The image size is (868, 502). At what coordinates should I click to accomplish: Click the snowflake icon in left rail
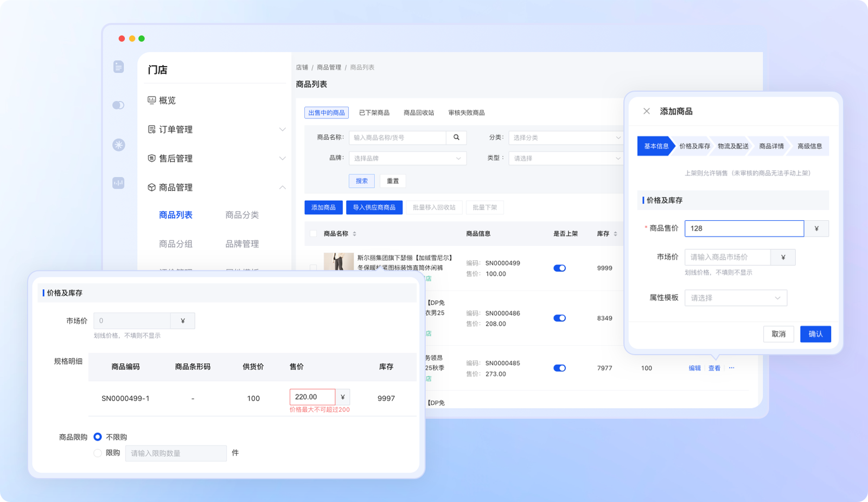tap(118, 145)
